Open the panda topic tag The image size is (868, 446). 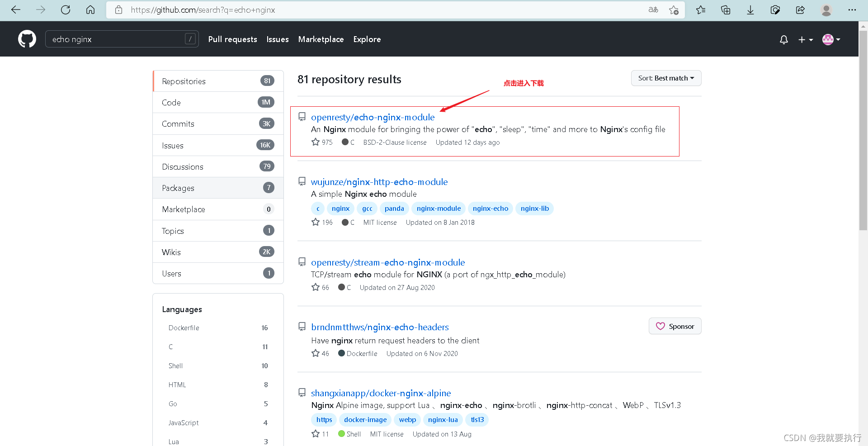(x=394, y=209)
